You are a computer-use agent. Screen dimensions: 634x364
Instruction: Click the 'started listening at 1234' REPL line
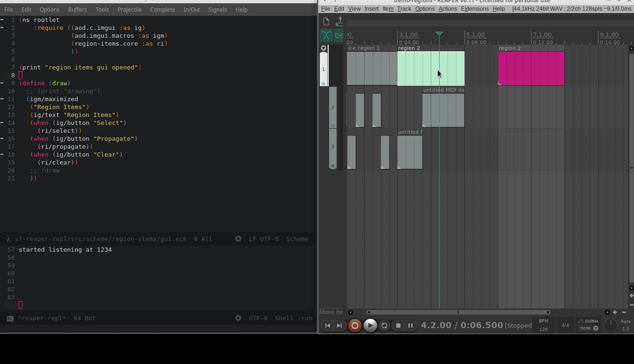pyautogui.click(x=65, y=249)
